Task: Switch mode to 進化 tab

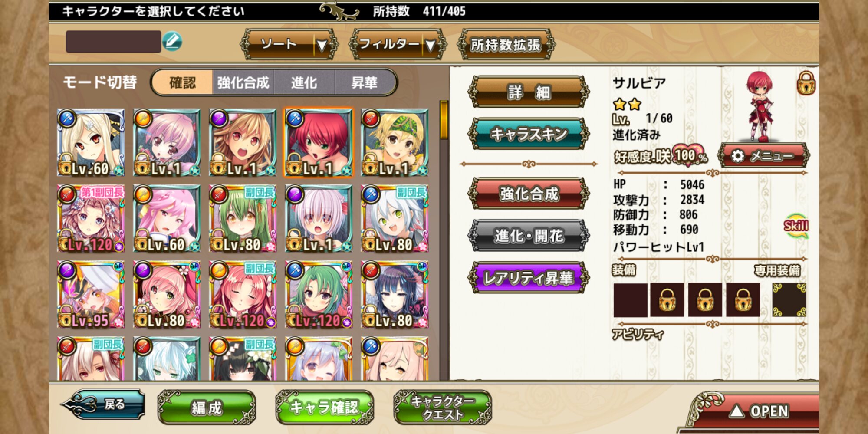Action: point(304,82)
